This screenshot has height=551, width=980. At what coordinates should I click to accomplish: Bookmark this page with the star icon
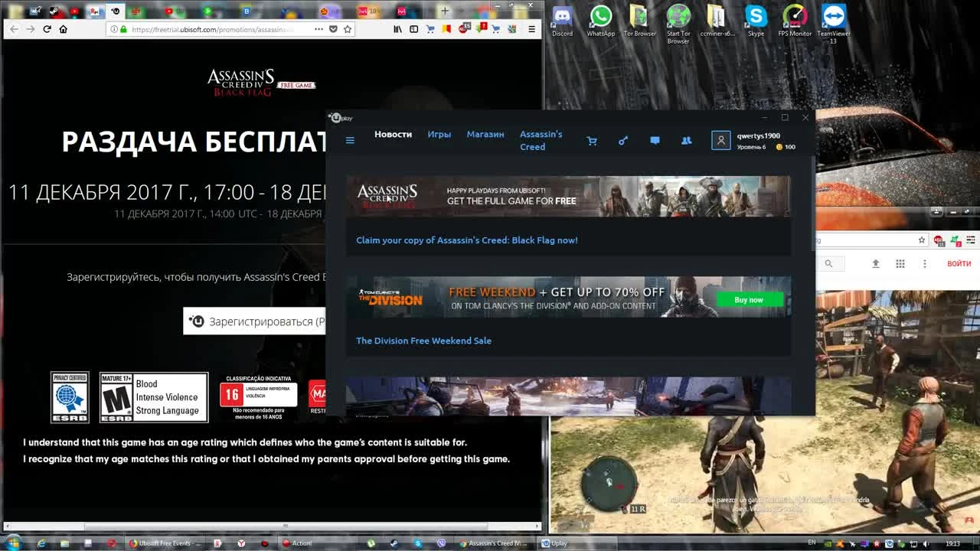coord(348,29)
